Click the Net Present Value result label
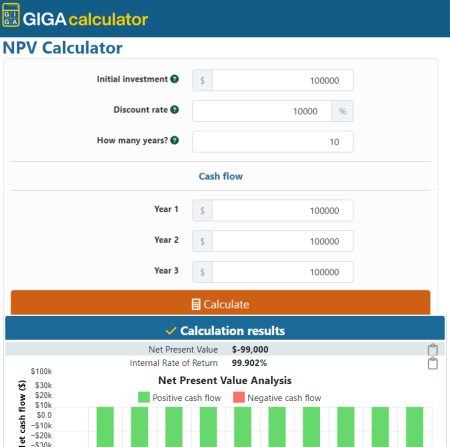 [183, 349]
